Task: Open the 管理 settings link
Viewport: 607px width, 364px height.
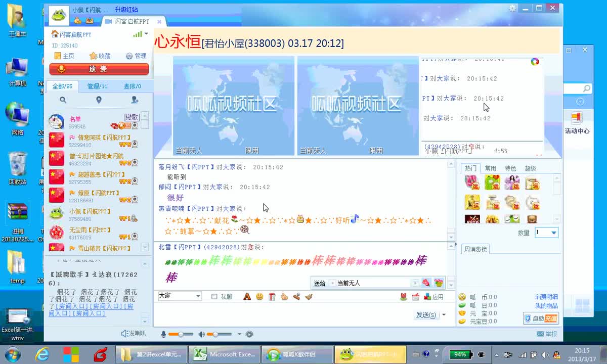Action: [136, 56]
